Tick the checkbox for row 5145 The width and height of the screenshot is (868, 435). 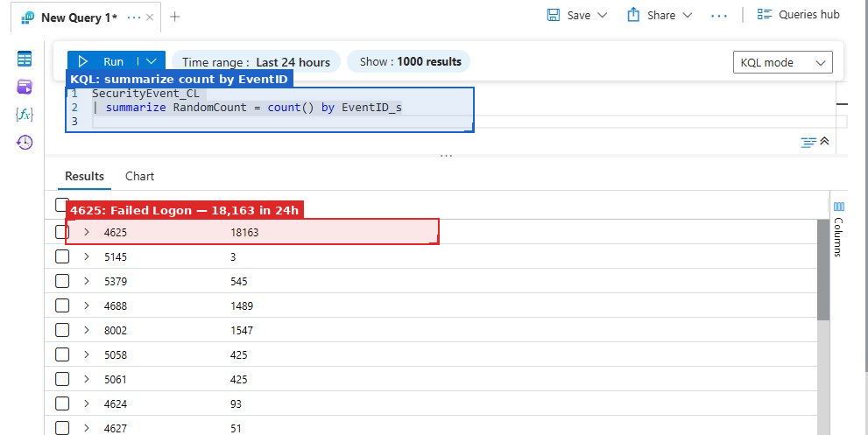(62, 256)
